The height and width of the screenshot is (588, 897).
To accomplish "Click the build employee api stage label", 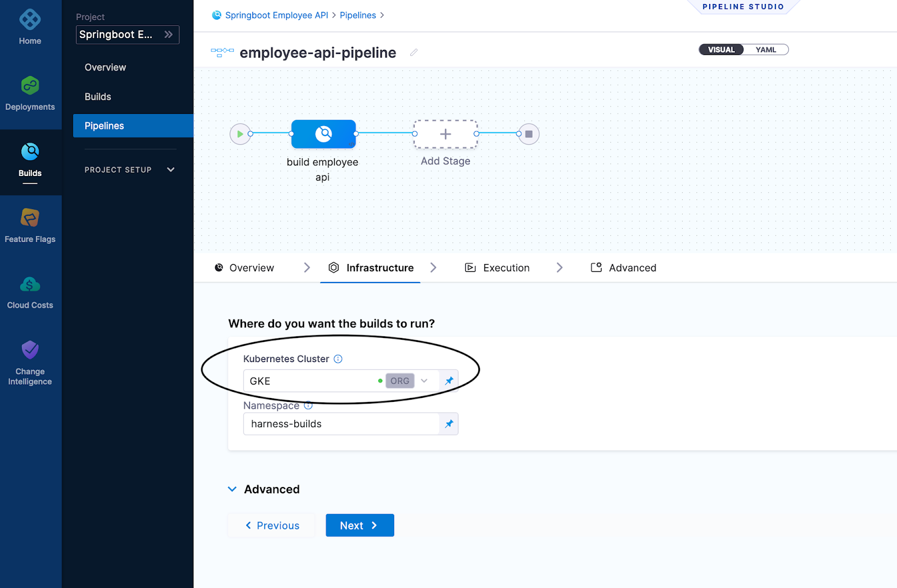I will pyautogui.click(x=322, y=169).
